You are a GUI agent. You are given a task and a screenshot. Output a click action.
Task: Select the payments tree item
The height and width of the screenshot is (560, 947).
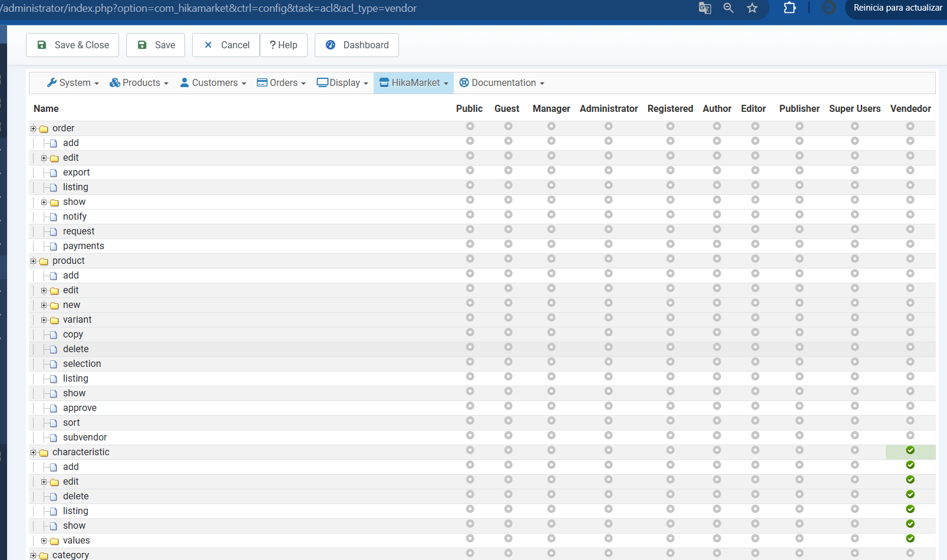(84, 246)
